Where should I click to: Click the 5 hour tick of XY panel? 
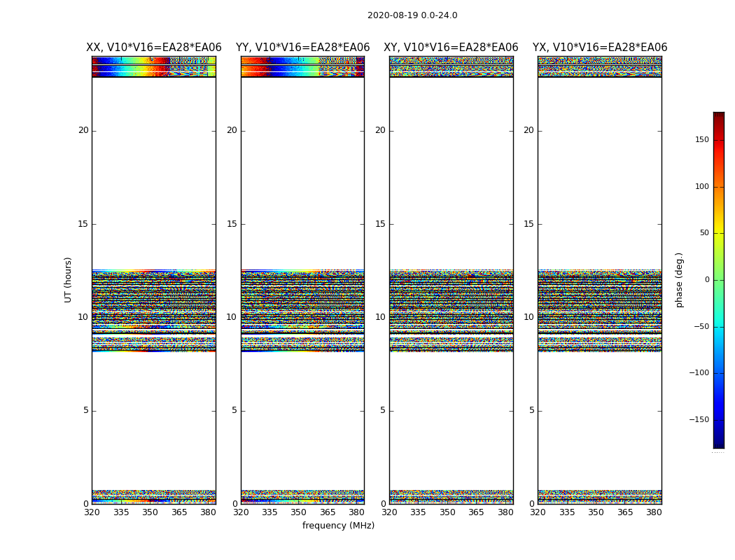[x=383, y=410]
